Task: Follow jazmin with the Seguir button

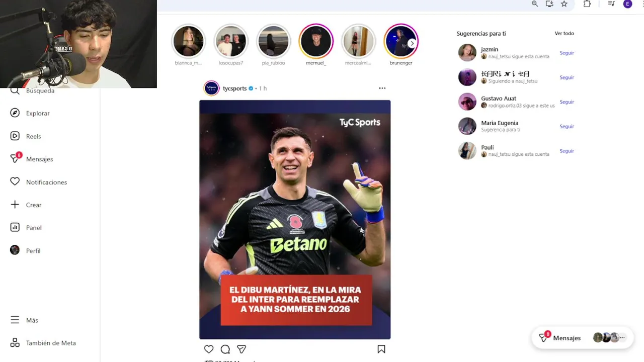Action: click(x=567, y=53)
